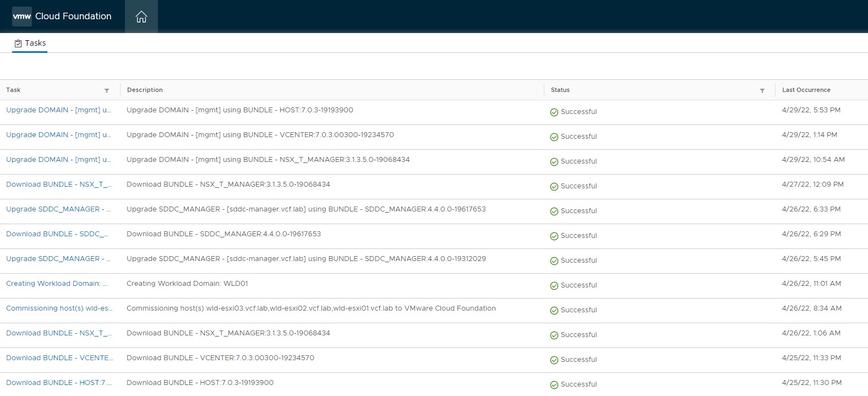Click the vmw Cloud Foundation logo
The height and width of the screenshot is (396, 868).
click(62, 17)
